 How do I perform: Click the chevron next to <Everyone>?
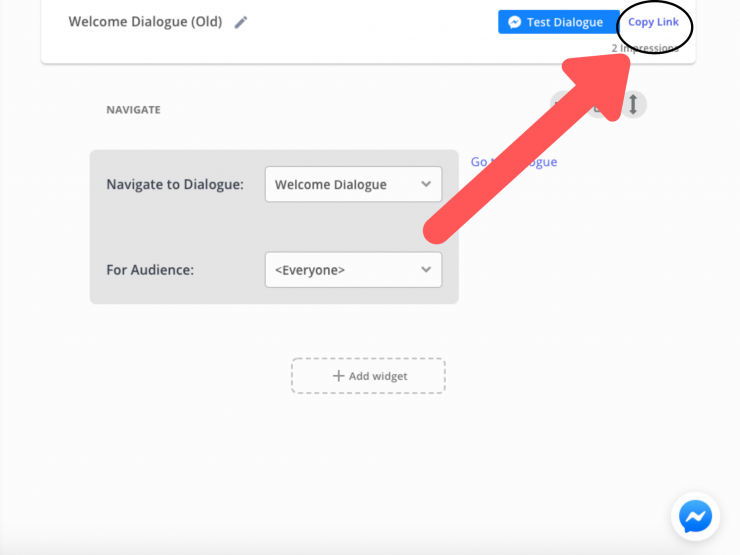(426, 269)
